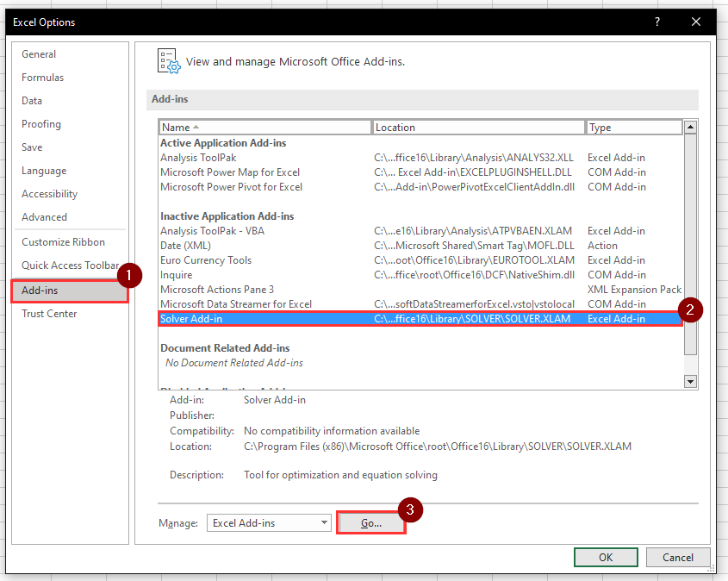
Task: Sort add-ins by Name column header
Action: pos(265,128)
